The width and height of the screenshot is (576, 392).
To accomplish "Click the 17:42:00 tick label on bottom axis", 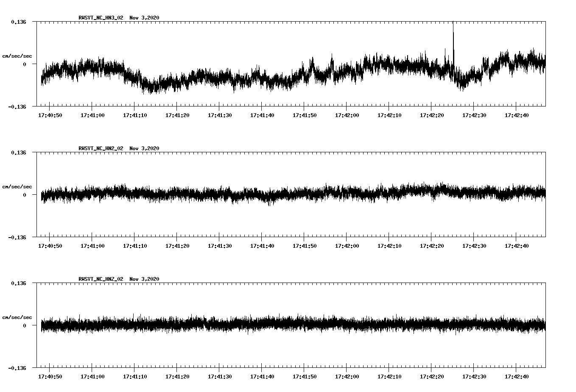I will [x=347, y=376].
